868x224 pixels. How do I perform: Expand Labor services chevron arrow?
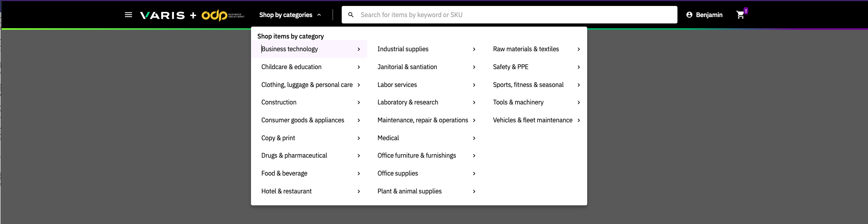click(474, 85)
